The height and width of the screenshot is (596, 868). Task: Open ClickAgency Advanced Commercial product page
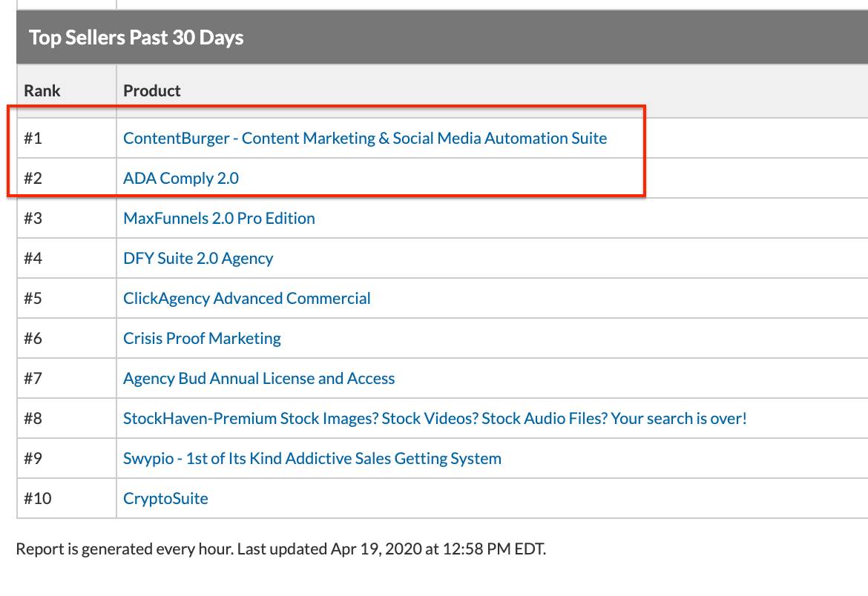(x=246, y=298)
